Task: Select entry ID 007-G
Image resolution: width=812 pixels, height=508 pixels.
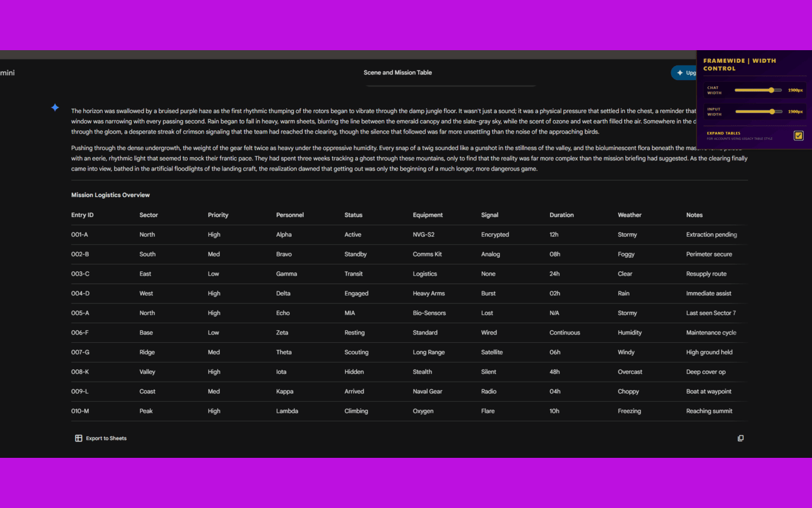Action: pyautogui.click(x=81, y=352)
